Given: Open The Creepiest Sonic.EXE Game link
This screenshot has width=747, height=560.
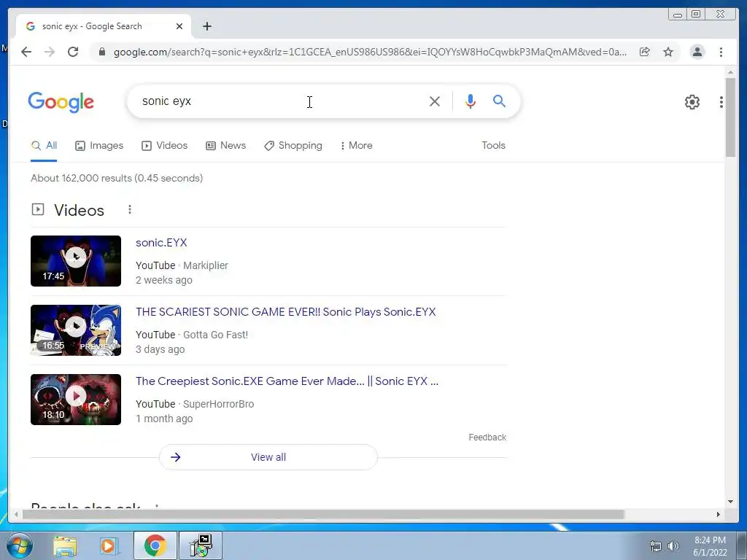Looking at the screenshot, I should tap(287, 381).
